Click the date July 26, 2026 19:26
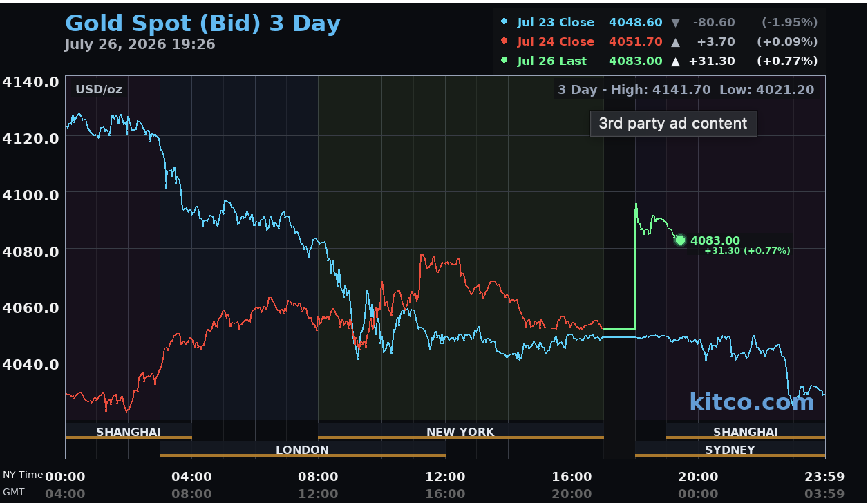 140,45
